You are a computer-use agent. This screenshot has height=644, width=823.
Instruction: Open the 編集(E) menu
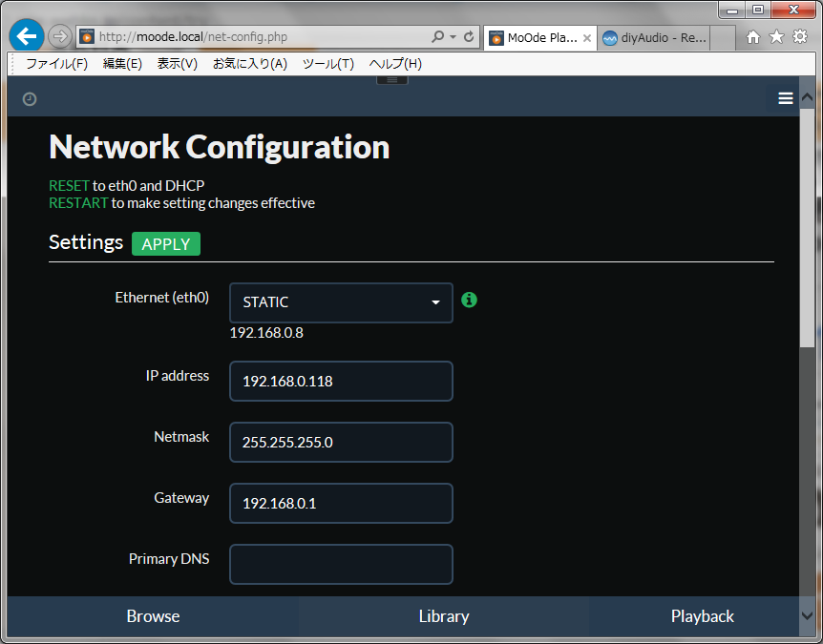[122, 64]
